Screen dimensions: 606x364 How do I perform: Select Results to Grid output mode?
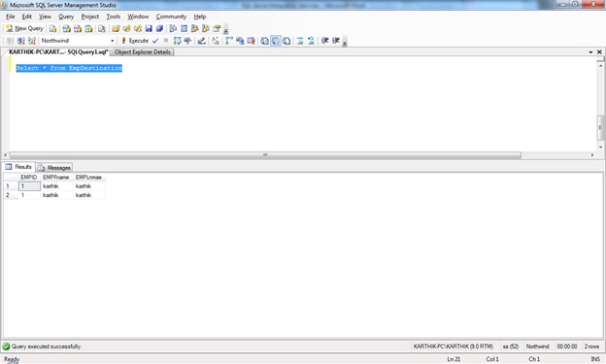[275, 41]
